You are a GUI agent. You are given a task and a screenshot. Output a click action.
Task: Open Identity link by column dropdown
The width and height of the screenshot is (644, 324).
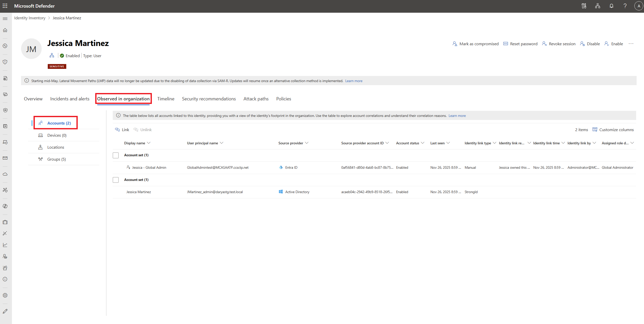[594, 143]
